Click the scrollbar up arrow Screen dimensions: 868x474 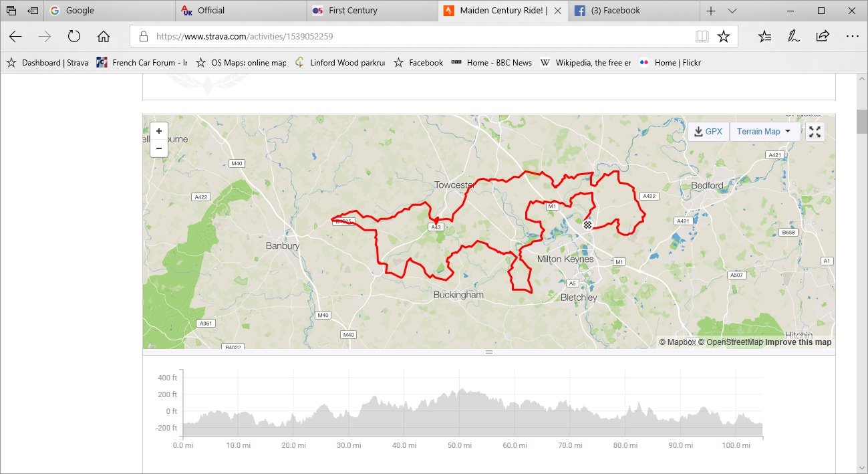862,80
